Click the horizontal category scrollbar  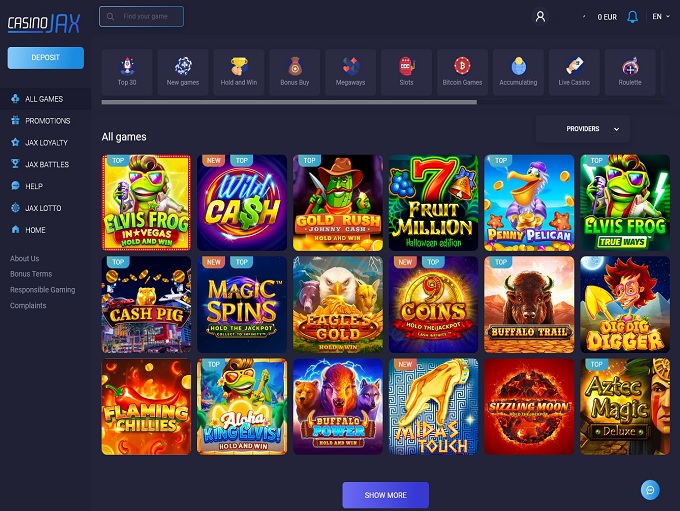pos(289,102)
